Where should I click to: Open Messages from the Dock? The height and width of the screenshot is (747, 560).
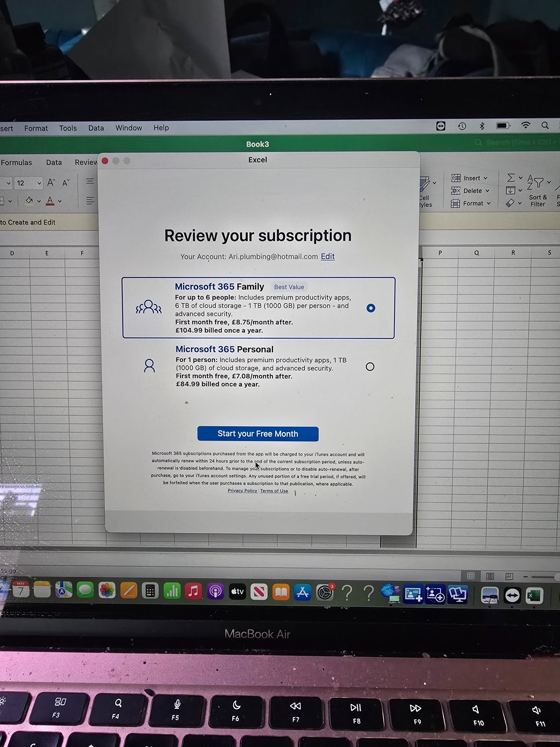[x=85, y=590]
